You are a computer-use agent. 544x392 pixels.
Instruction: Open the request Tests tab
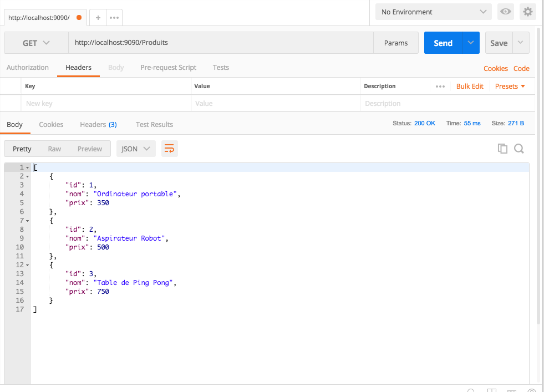pyautogui.click(x=221, y=67)
